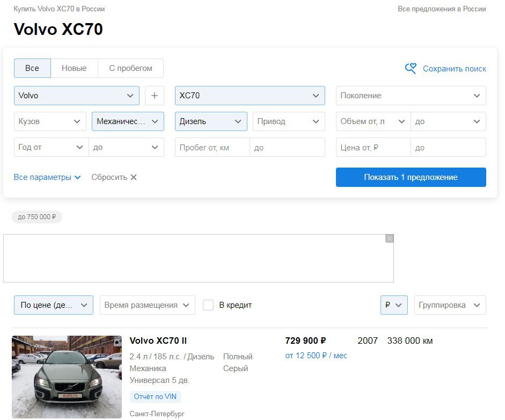This screenshot has height=420, width=505.
Task: Click Сбросить to reset filters
Action: click(109, 177)
